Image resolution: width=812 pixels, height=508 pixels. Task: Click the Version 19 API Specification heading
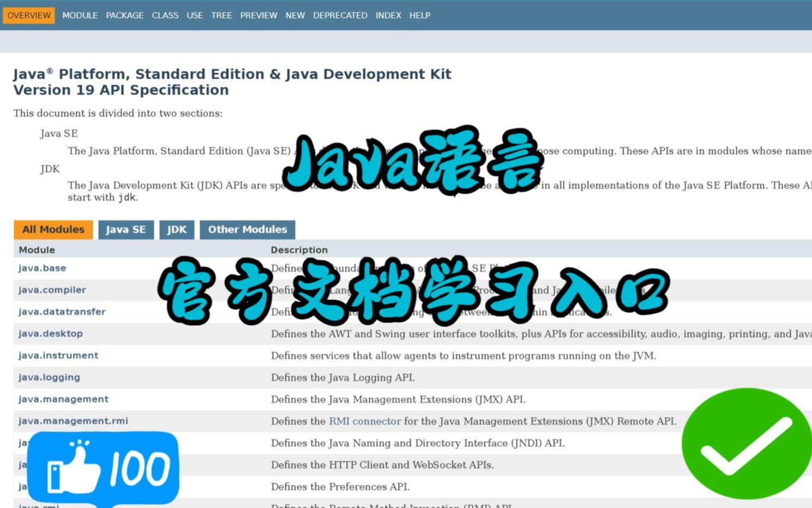pyautogui.click(x=121, y=90)
